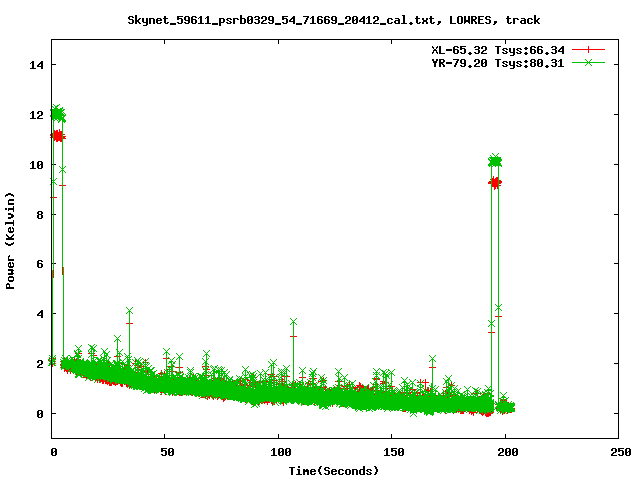Click the Power (Kelvin) y-axis label
The image size is (640, 480).
click(x=10, y=241)
